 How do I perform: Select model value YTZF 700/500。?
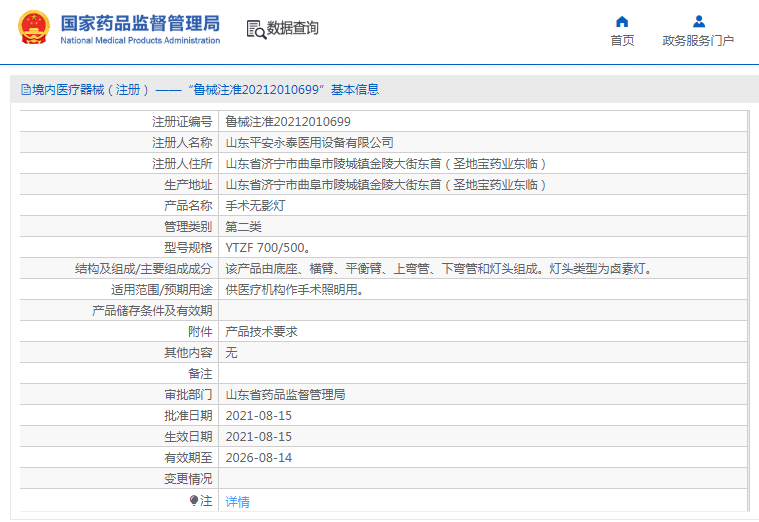(268, 248)
